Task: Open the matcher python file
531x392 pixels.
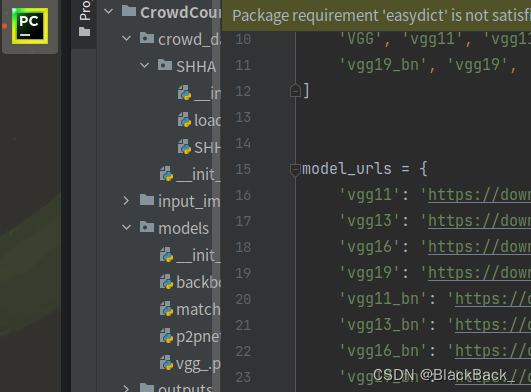Action: [198, 309]
